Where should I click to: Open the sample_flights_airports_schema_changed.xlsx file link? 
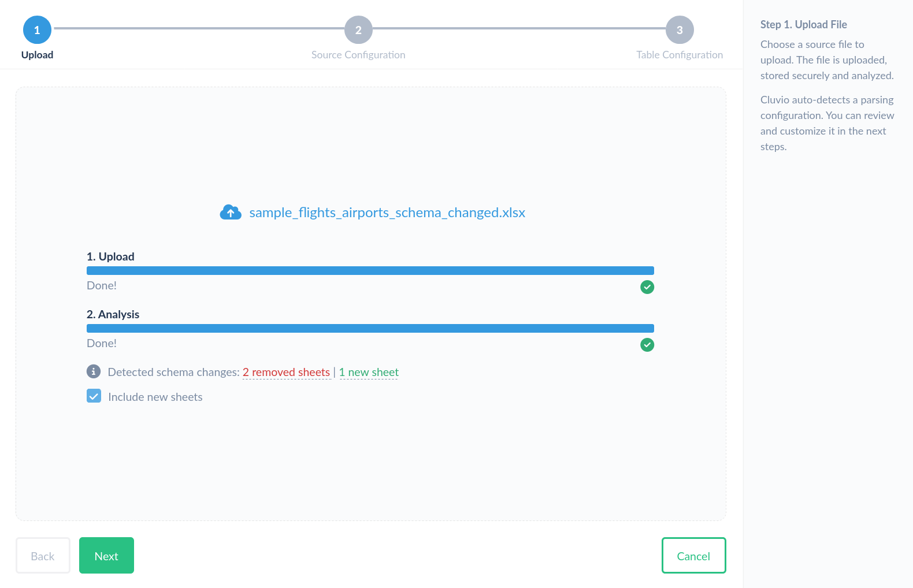coord(387,213)
